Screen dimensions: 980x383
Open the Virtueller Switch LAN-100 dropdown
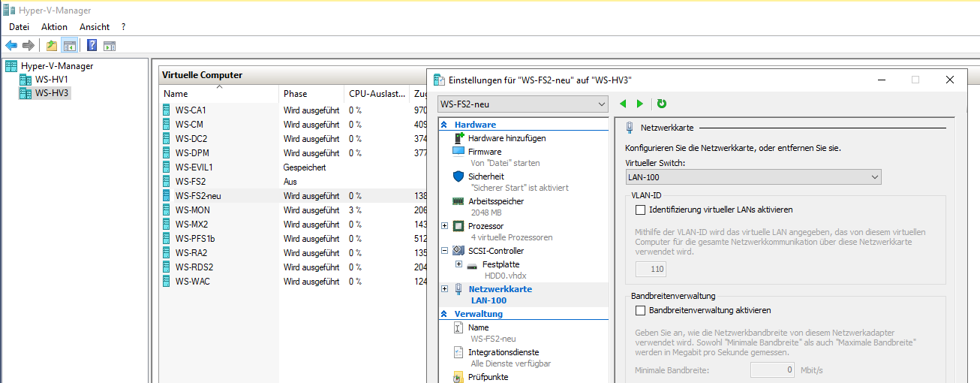point(753,176)
